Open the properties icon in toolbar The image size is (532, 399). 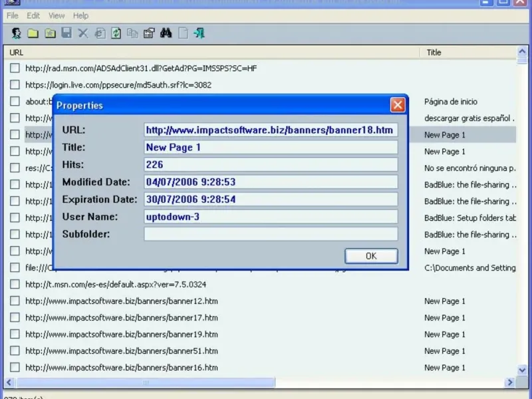149,33
